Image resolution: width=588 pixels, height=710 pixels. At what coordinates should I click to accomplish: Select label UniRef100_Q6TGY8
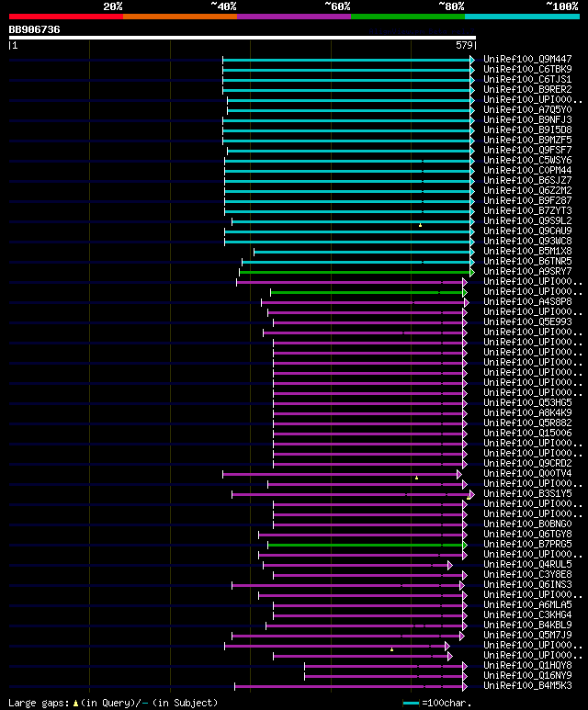point(527,535)
